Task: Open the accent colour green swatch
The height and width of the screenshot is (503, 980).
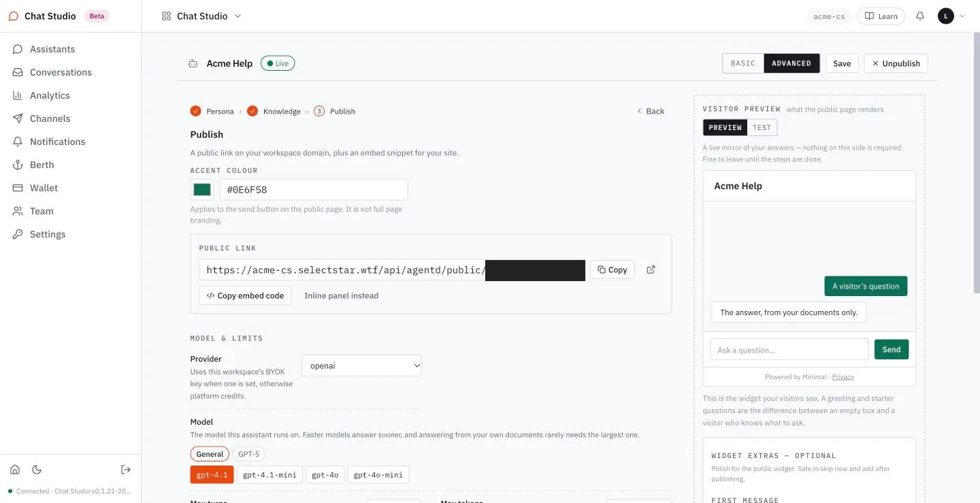Action: pyautogui.click(x=202, y=189)
